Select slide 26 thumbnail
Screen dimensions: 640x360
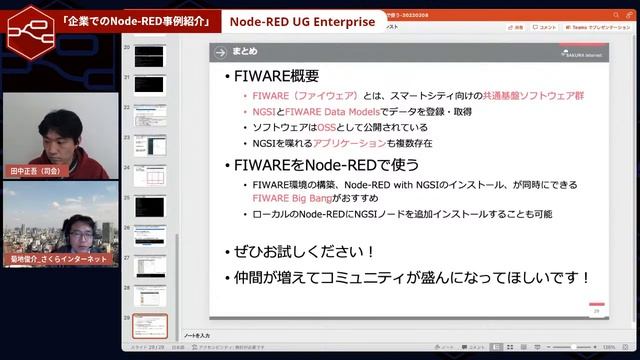pos(150,236)
